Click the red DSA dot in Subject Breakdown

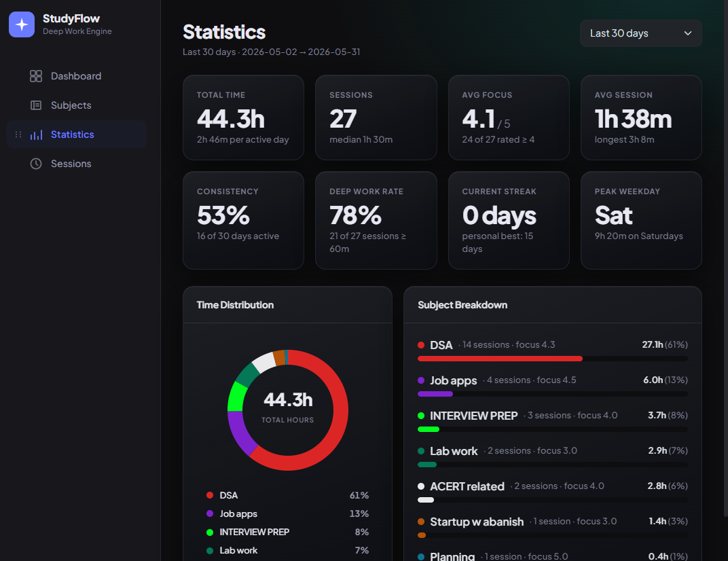point(421,345)
